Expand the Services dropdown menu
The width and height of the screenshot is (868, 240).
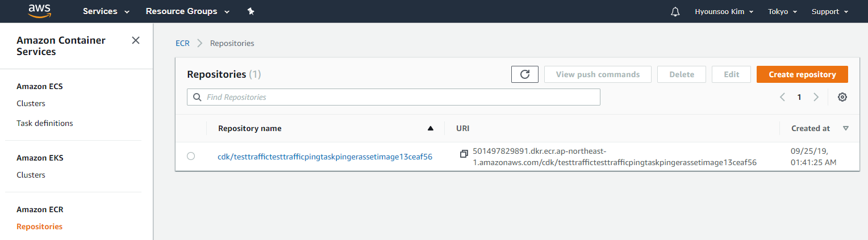(x=106, y=11)
